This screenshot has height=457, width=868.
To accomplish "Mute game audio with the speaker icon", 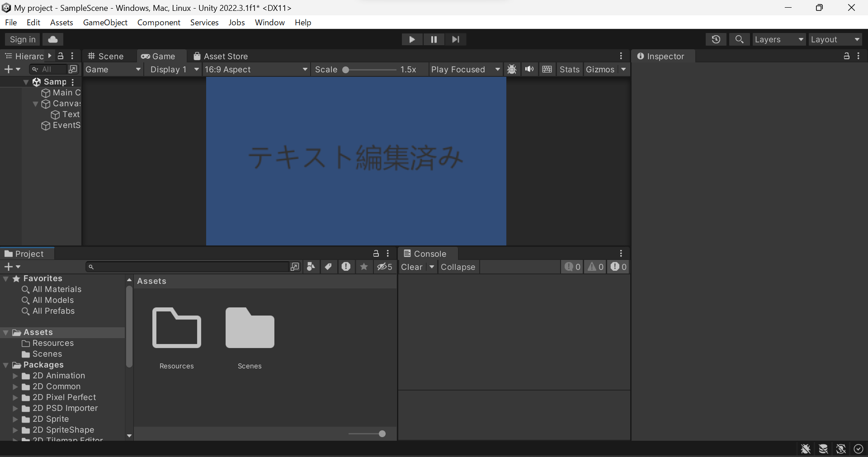I will (x=529, y=69).
